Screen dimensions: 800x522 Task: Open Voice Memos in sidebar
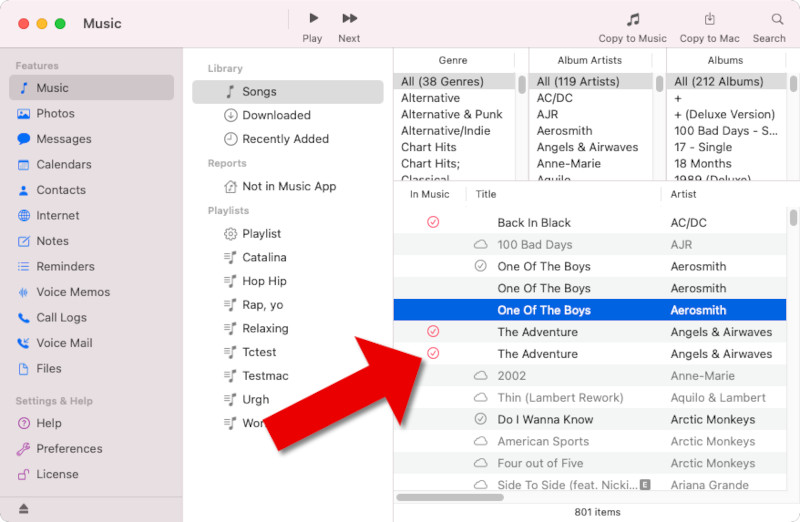tap(91, 292)
